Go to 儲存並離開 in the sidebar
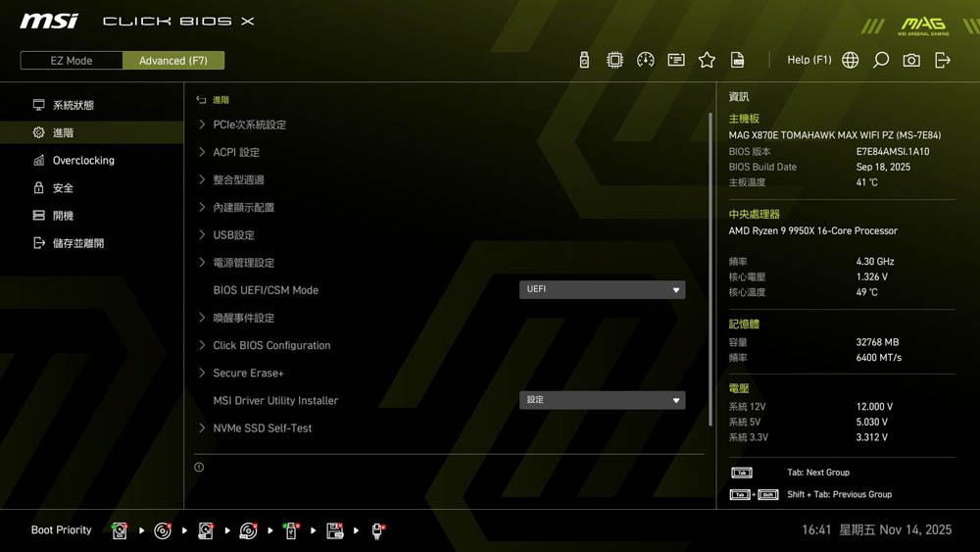 pos(77,243)
